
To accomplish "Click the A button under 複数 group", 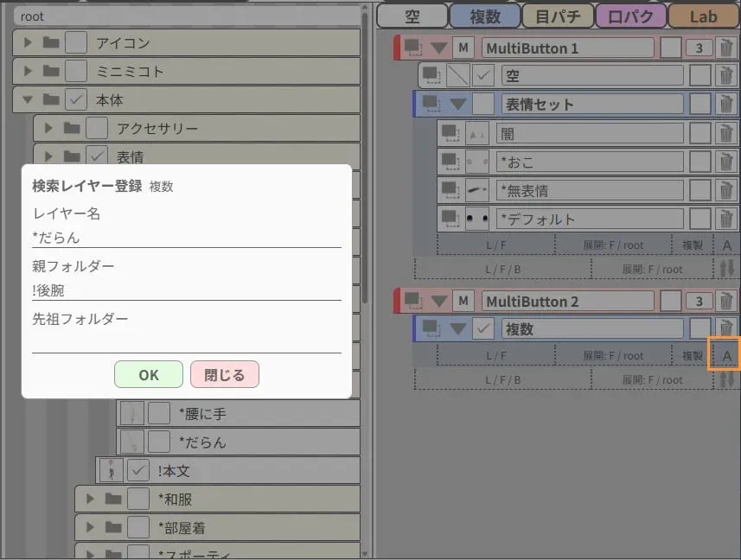I will coord(727,354).
